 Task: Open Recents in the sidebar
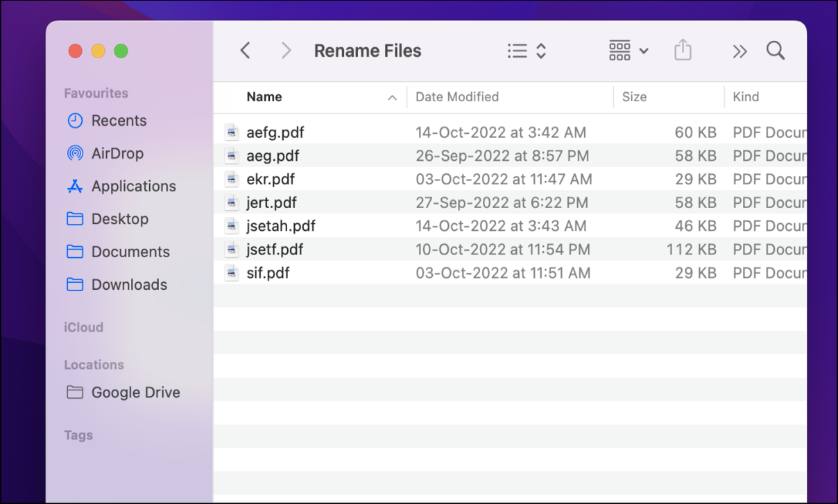point(119,121)
